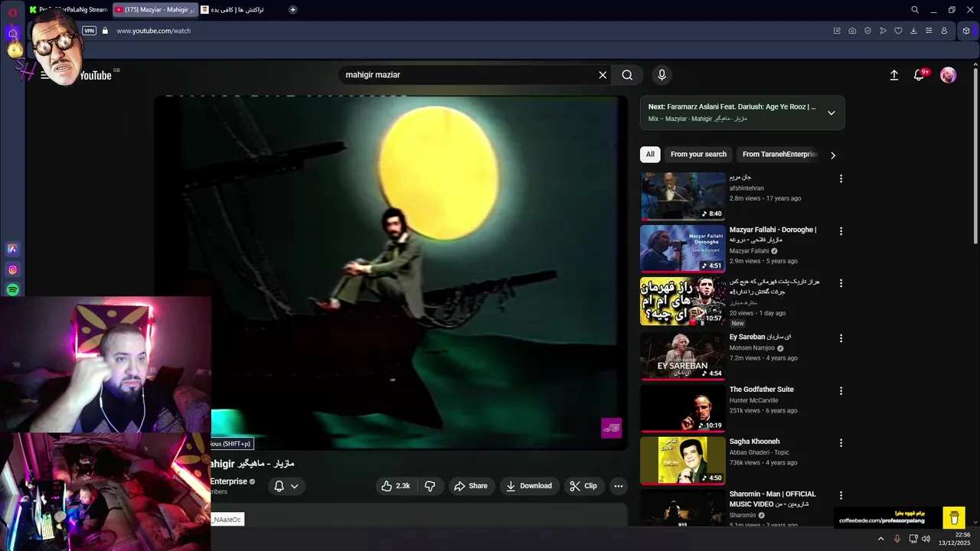Open more actions (three dots) under video
This screenshot has height=551, width=980.
[619, 486]
